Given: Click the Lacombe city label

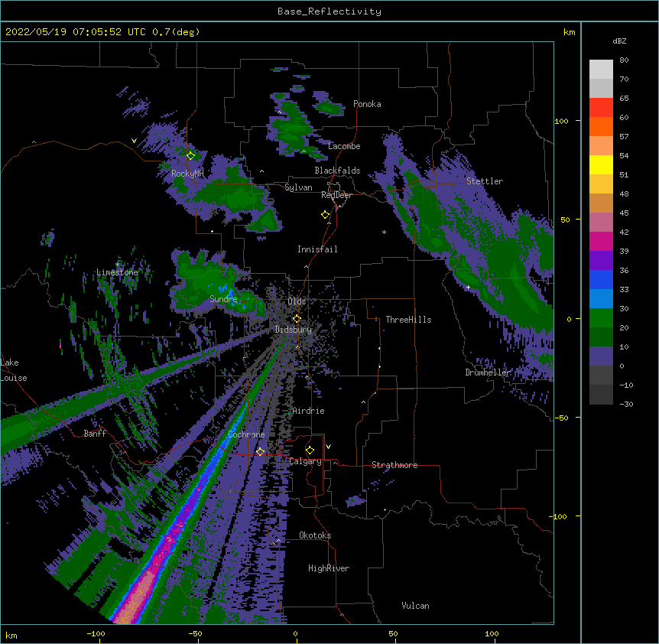Looking at the screenshot, I should (344, 146).
